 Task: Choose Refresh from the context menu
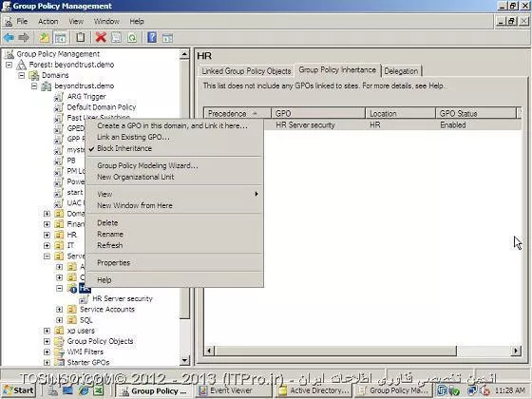click(x=175, y=245)
